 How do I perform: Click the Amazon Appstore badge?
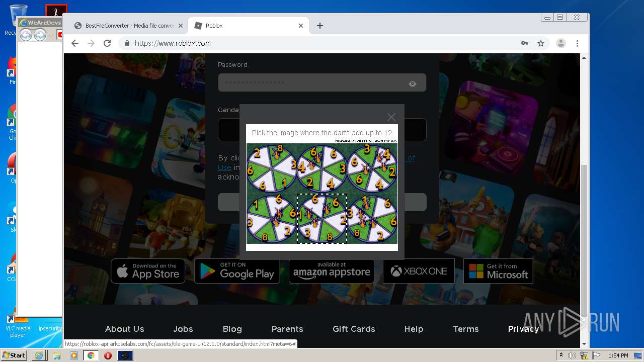tap(331, 271)
